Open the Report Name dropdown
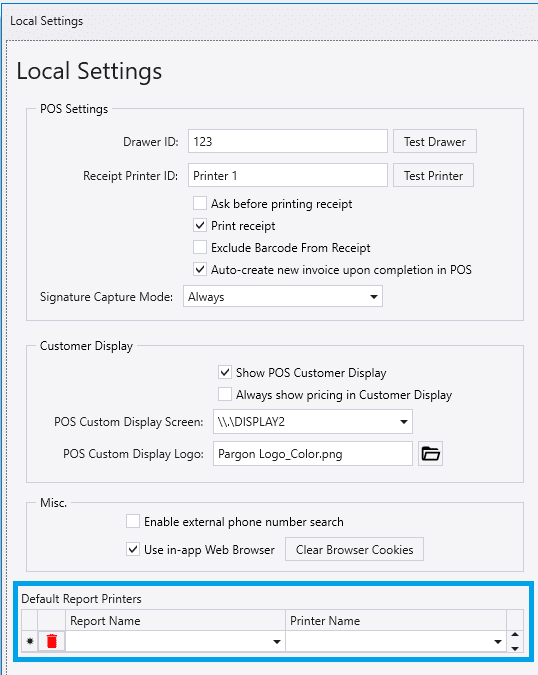 [x=175, y=641]
